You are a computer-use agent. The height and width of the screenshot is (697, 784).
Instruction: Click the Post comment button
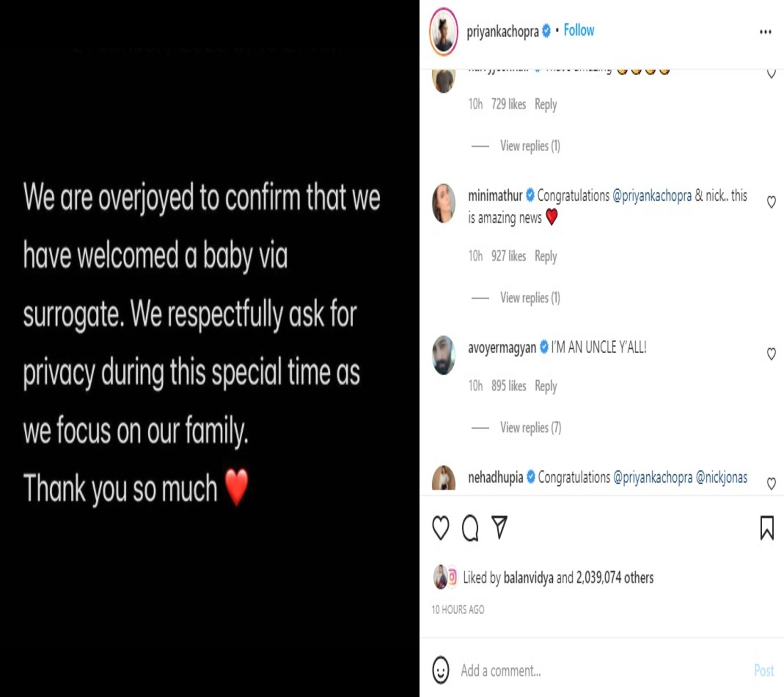click(764, 670)
